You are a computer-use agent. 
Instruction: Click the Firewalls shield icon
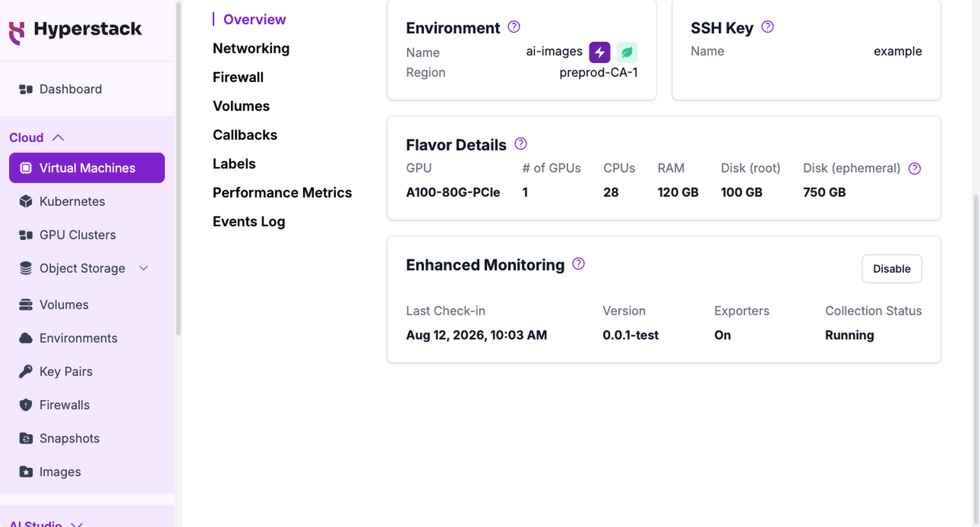pos(26,405)
